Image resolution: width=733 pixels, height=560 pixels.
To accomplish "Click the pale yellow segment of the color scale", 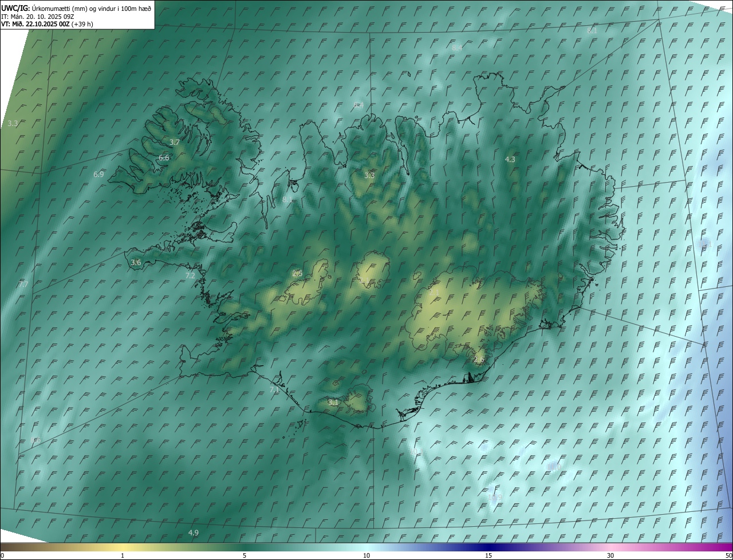I will (123, 547).
